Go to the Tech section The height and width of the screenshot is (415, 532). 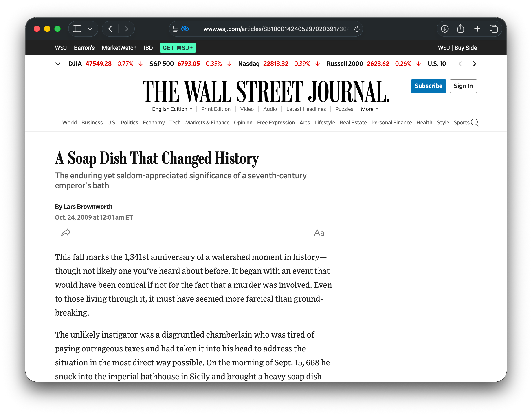coord(175,123)
